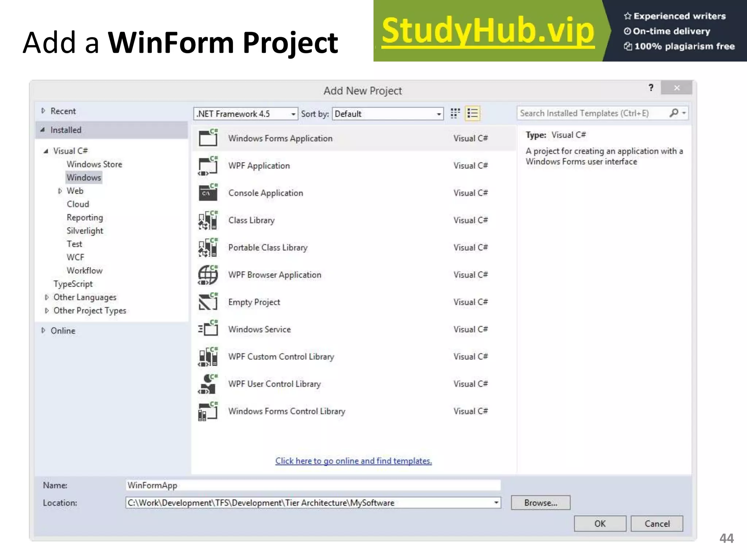The height and width of the screenshot is (560, 747).
Task: Click the Empty Project template icon
Action: [208, 302]
